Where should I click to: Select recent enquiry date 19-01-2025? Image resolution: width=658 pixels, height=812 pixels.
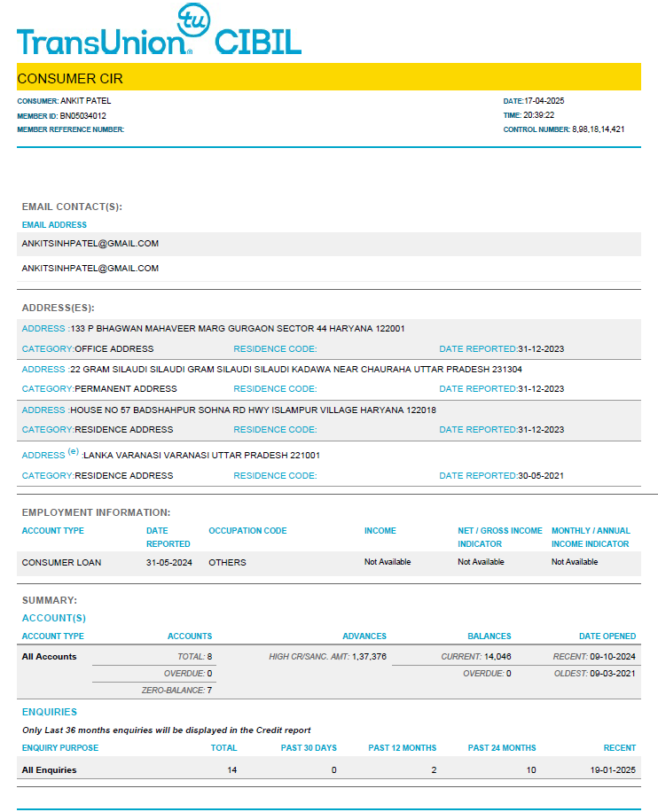tap(613, 770)
